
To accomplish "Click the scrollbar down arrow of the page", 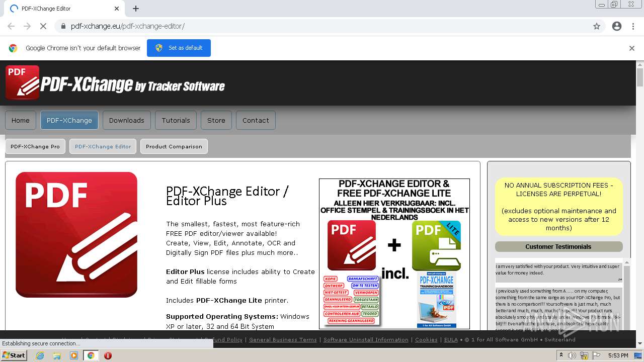I will click(x=640, y=343).
